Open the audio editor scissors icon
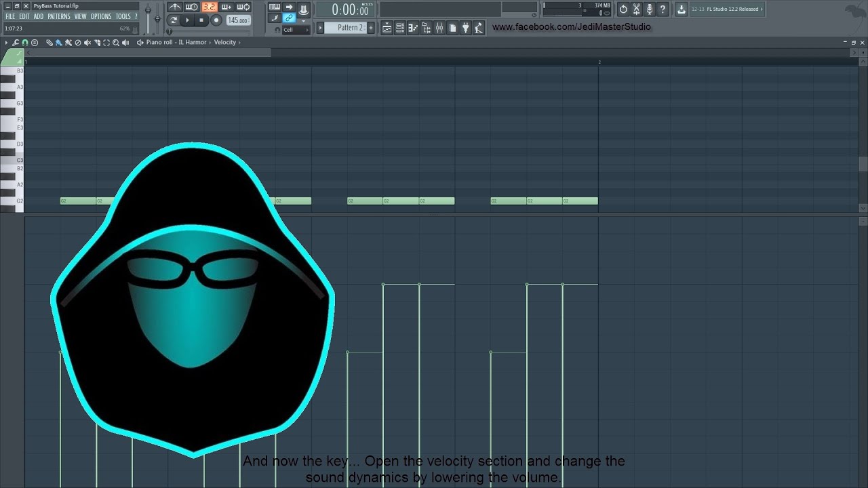Screen dimensions: 868x488 pyautogui.click(x=636, y=9)
